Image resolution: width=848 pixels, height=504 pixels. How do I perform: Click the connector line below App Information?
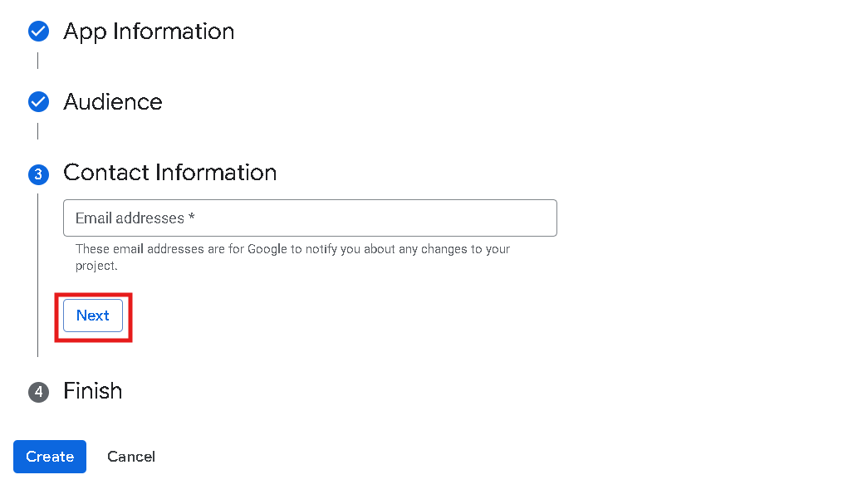[x=38, y=61]
